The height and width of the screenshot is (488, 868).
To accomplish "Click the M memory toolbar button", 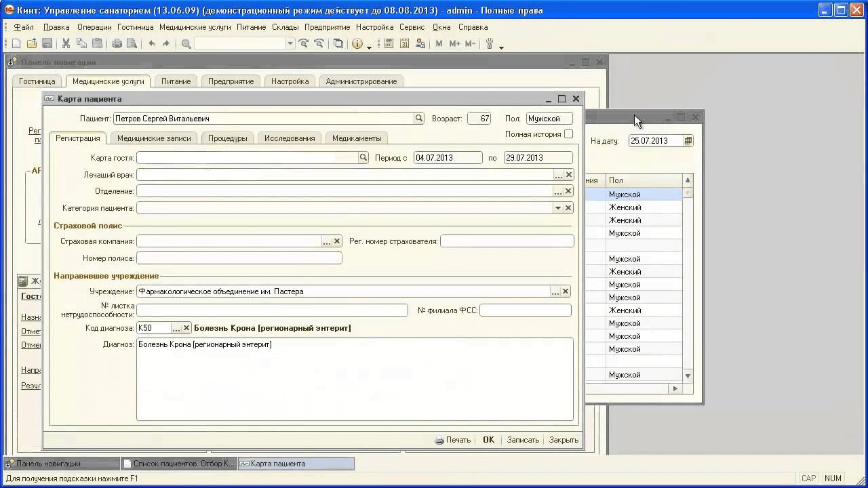I will click(x=439, y=43).
